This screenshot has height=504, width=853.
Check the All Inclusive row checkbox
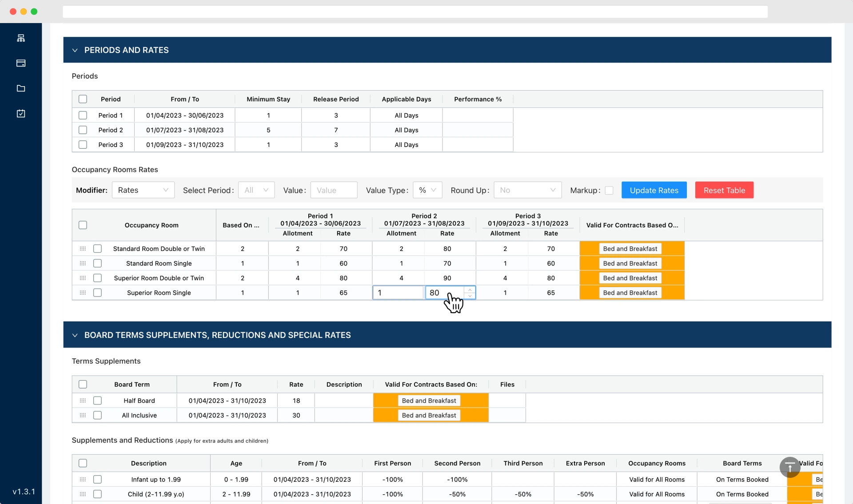[97, 415]
